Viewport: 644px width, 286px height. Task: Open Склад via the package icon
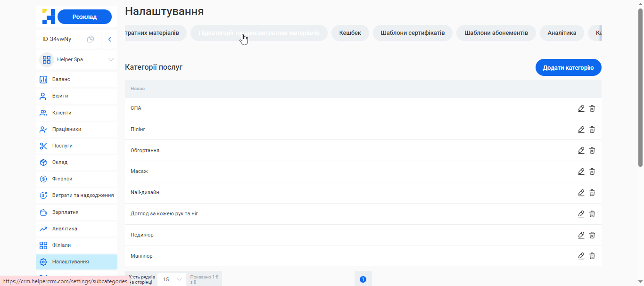point(59,162)
